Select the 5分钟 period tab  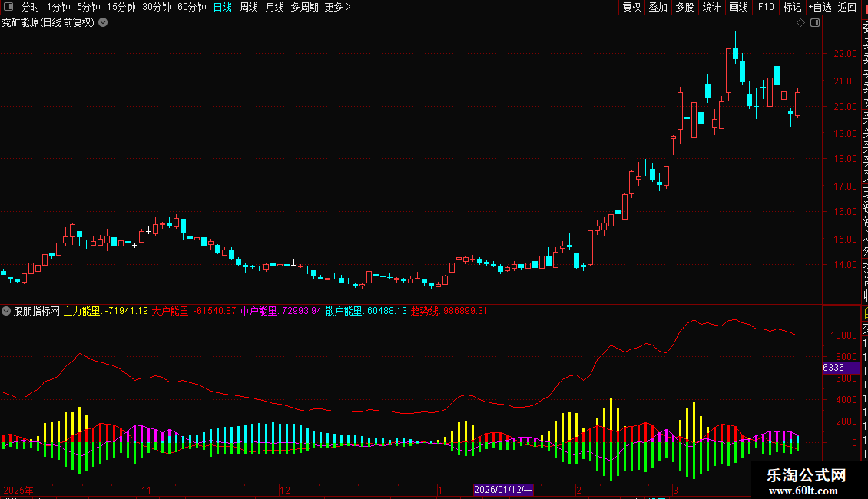click(88, 7)
